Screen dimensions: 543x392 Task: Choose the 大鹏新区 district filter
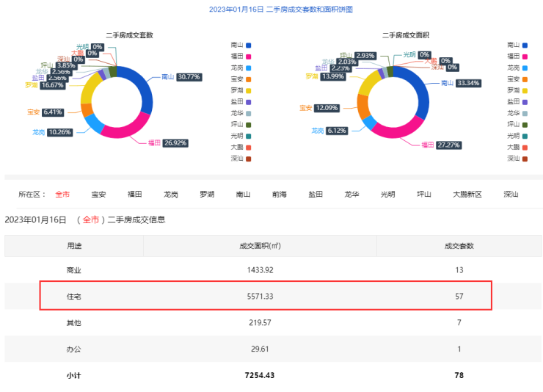(467, 195)
